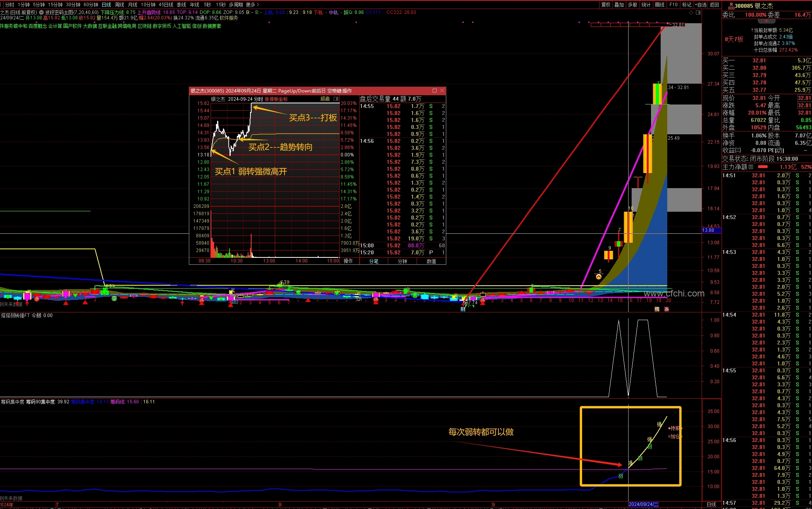Click the diamond icon above the chart
812x509 pixels.
(x=691, y=13)
